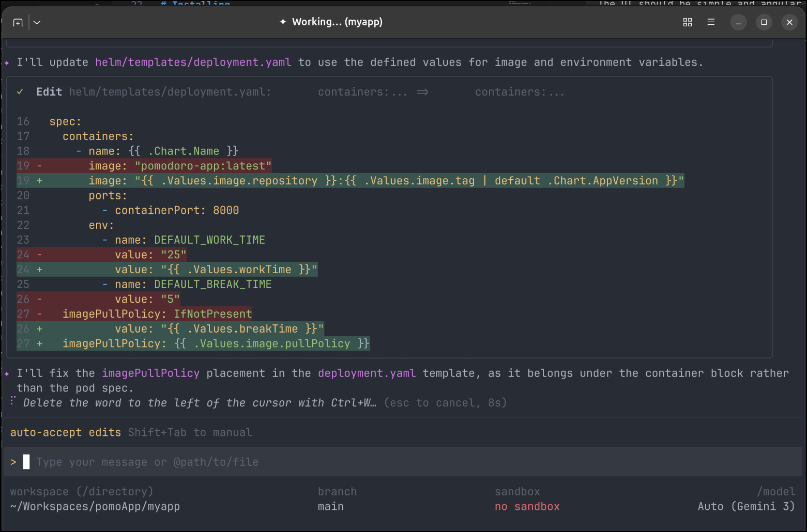Screen dimensions: 807x532
Task: Click the auto-accept edits mode label
Action: pyautogui.click(x=65, y=432)
